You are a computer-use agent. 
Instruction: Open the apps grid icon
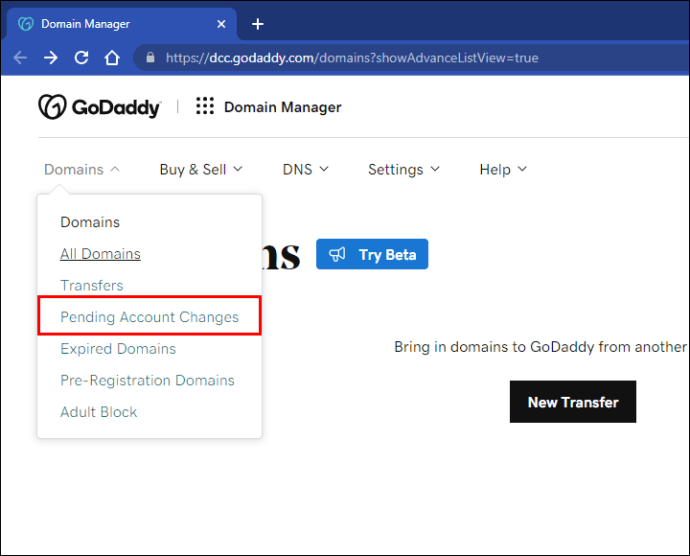205,106
